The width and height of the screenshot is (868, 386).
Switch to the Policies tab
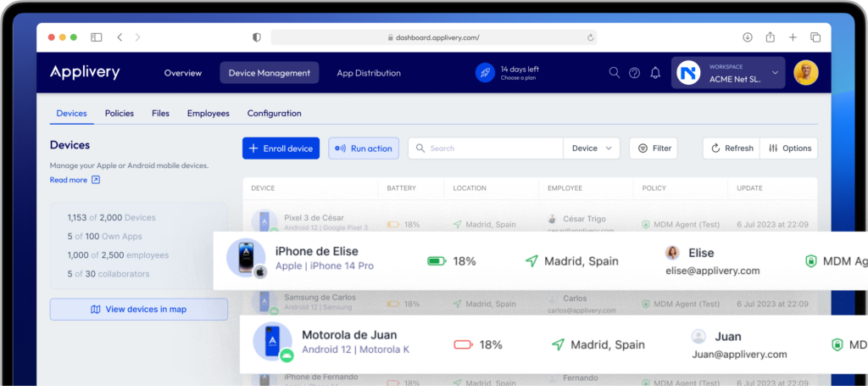point(120,113)
